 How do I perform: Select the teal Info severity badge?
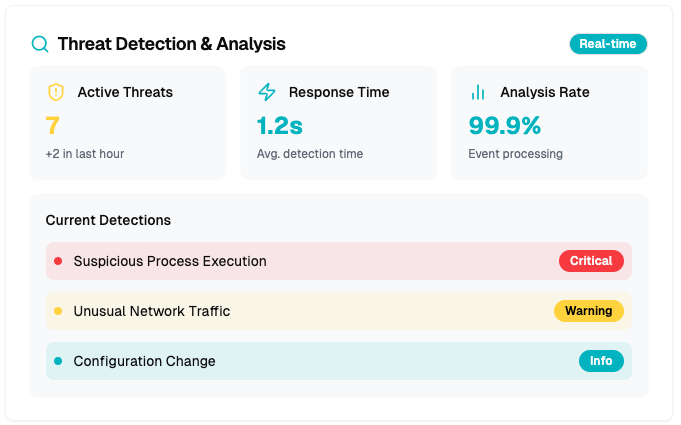tap(601, 361)
